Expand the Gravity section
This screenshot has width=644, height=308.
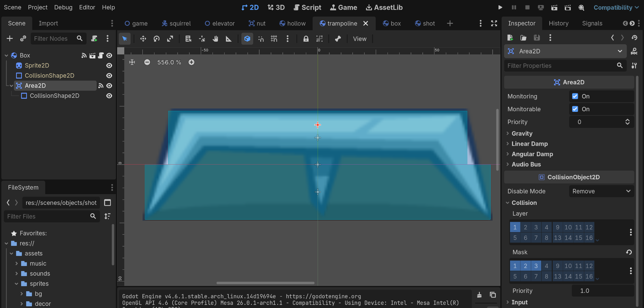tap(522, 133)
